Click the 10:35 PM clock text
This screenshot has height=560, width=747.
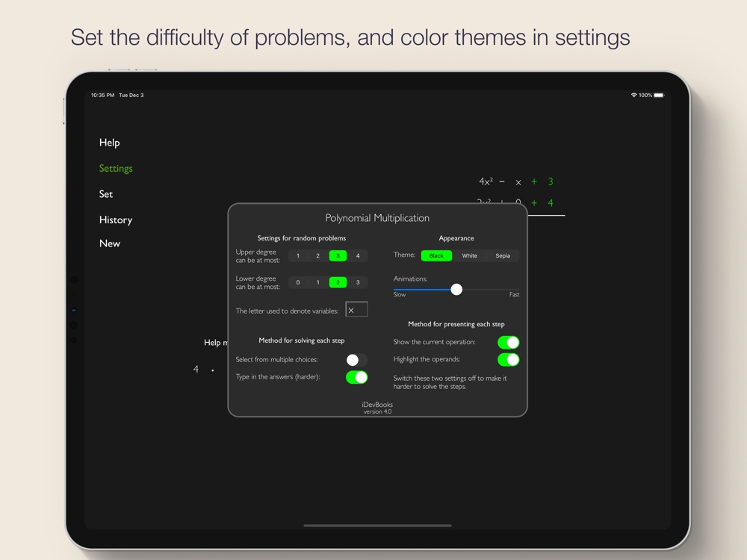pos(102,96)
